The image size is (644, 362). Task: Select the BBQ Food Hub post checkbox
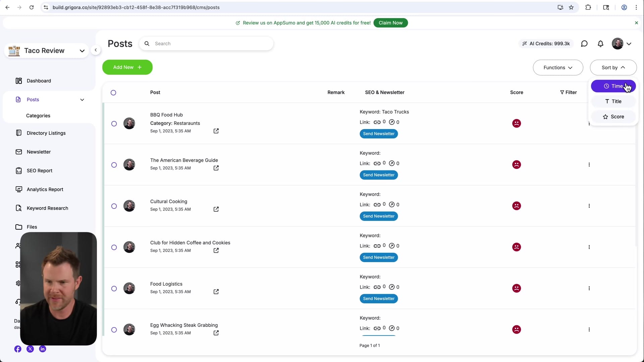(114, 124)
